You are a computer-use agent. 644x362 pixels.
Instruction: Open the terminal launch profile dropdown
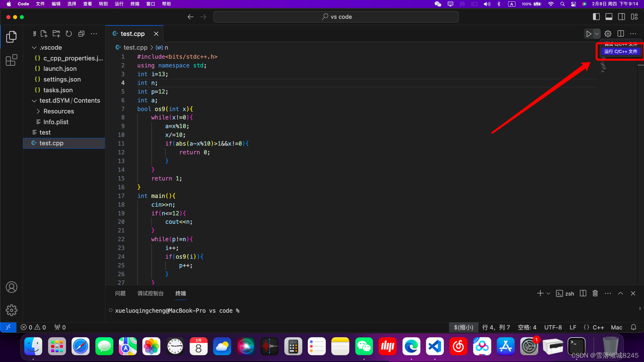click(548, 294)
